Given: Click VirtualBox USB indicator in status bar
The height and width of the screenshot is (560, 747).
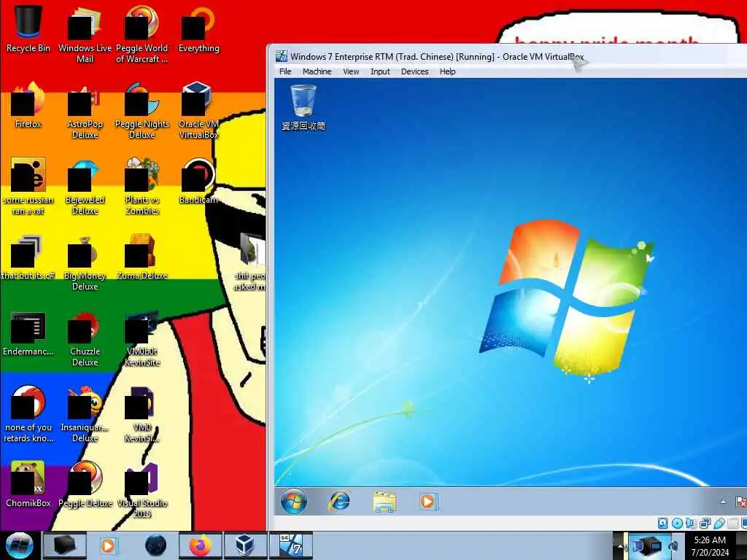Looking at the screenshot, I should point(719,524).
